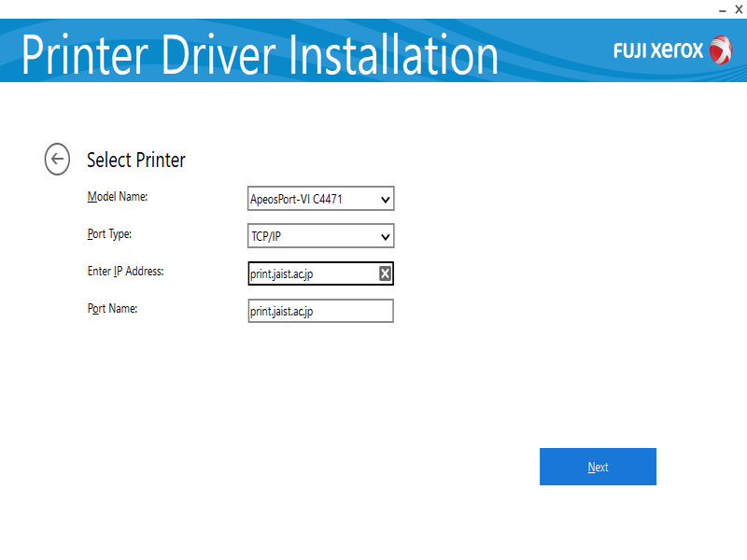This screenshot has width=747, height=560.
Task: Click the Enter IP Address label
Action: [125, 272]
